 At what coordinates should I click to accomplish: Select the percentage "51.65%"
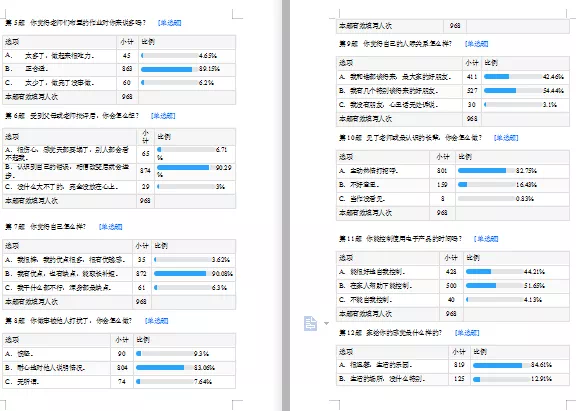point(534,286)
